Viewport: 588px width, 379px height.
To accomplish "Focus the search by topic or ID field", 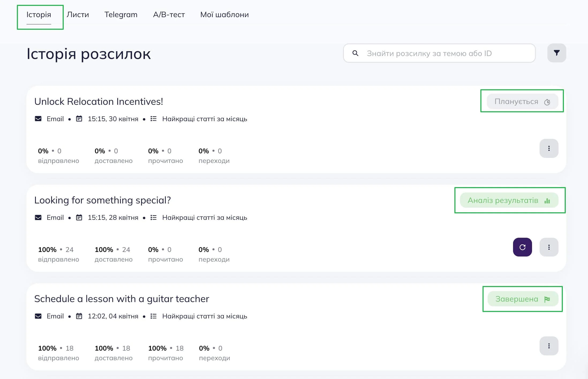I will 439,53.
